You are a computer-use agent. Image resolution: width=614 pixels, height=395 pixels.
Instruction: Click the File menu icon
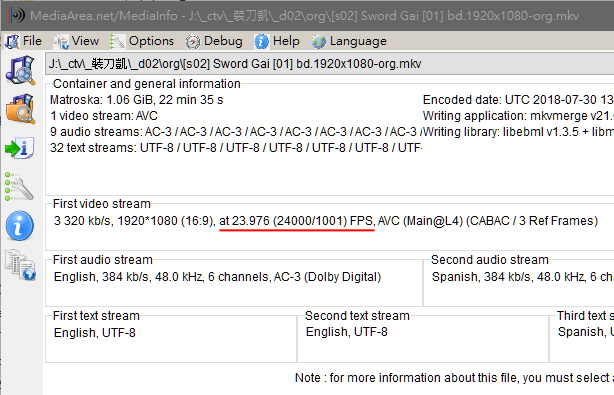pos(12,41)
